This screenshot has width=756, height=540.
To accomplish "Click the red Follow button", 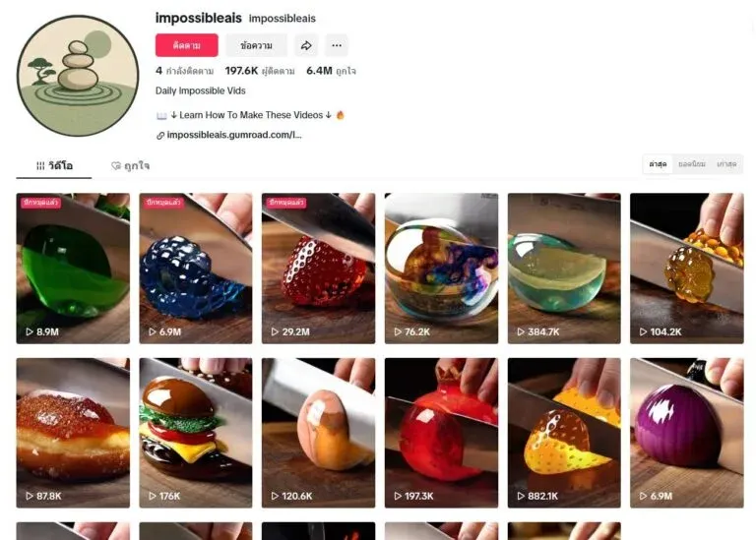I will [x=187, y=45].
